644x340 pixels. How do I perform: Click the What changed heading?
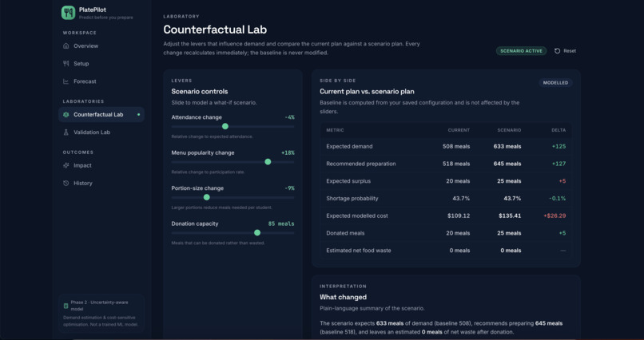click(x=343, y=297)
